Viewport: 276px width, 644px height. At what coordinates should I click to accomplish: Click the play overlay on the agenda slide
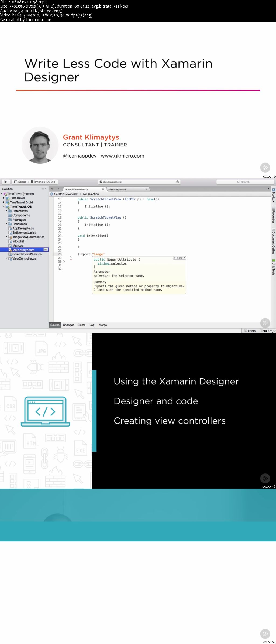265,478
